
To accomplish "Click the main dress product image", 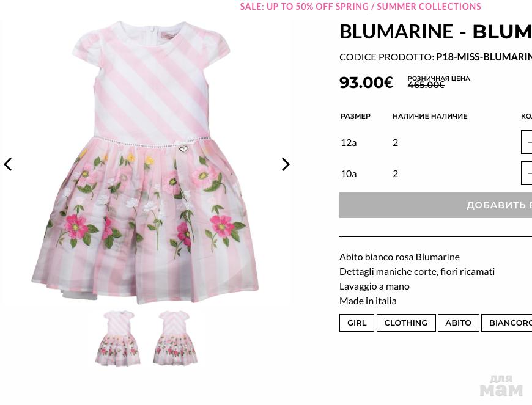I will click(x=147, y=162).
